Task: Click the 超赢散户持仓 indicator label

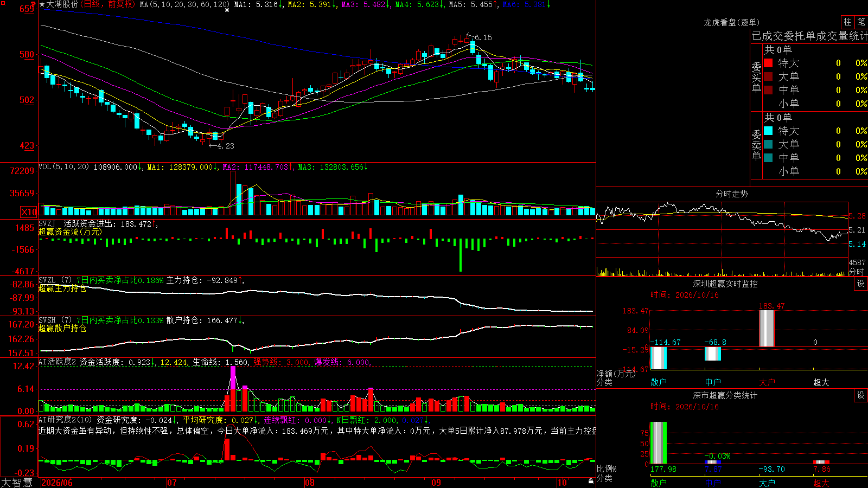Action: [x=62, y=329]
